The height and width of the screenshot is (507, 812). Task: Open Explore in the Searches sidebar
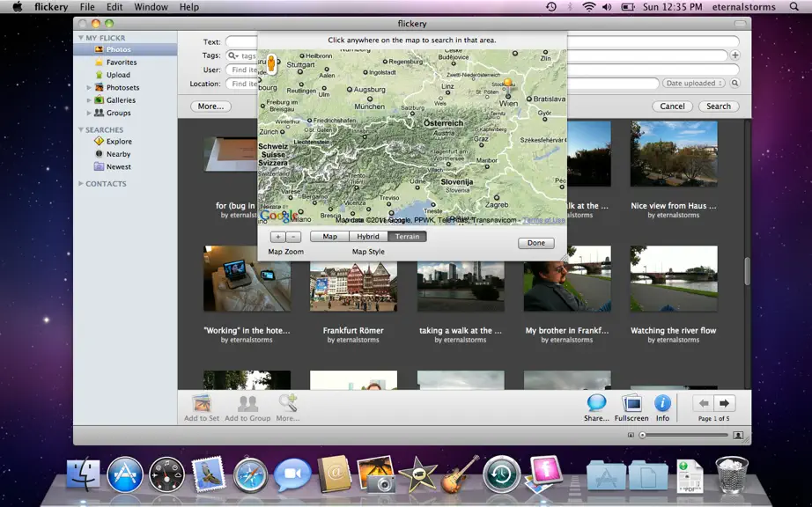point(119,141)
